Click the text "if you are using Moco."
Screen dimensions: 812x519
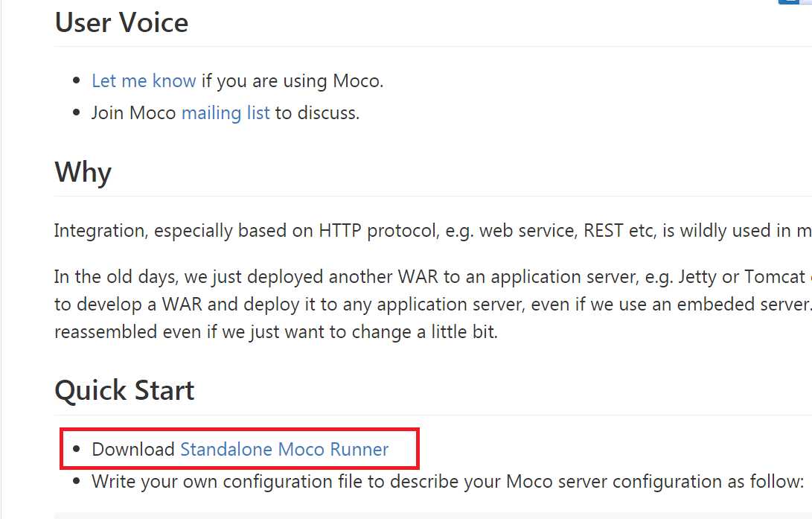click(x=292, y=81)
